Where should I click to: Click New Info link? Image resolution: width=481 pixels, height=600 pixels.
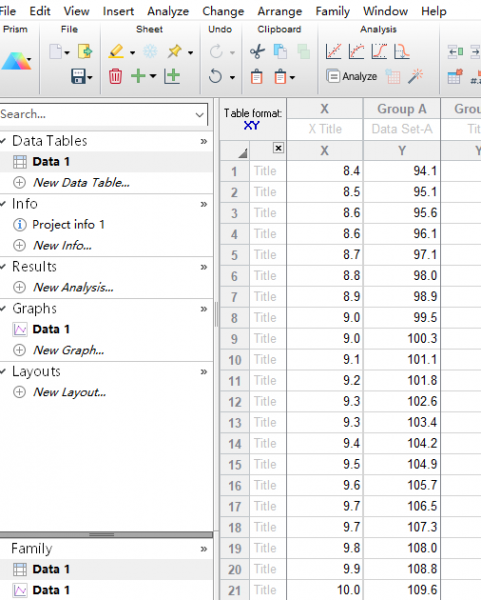point(62,245)
